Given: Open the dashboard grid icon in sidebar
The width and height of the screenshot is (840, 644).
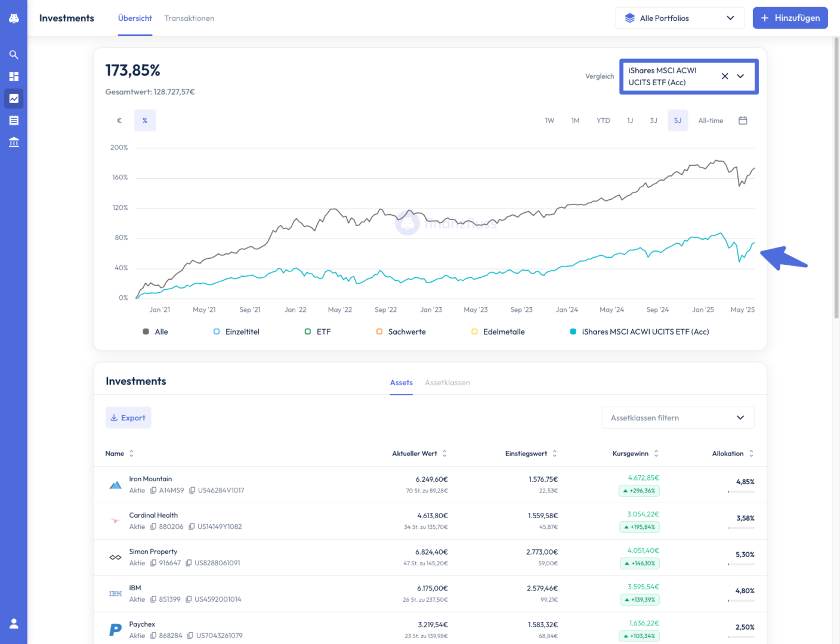Looking at the screenshot, I should 14,77.
